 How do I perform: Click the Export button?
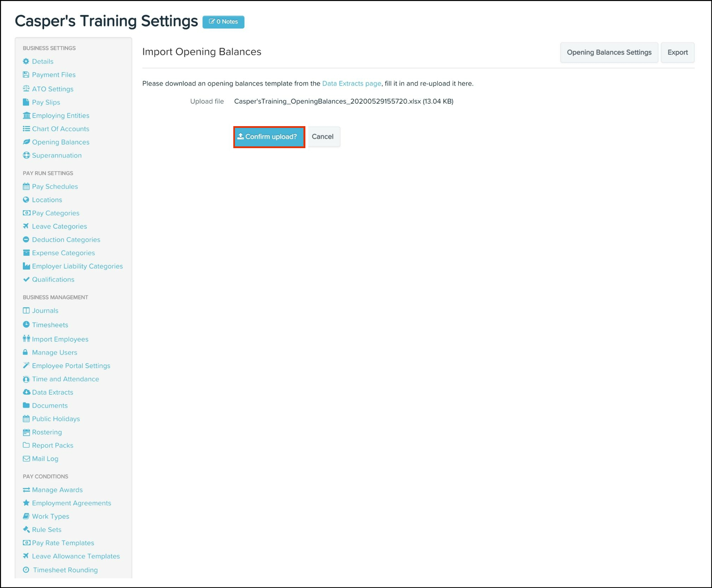tap(677, 53)
